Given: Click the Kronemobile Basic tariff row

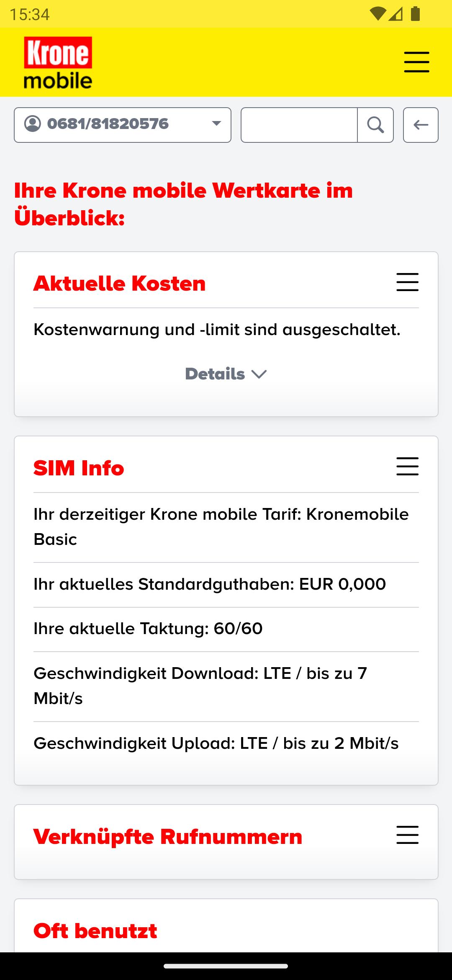Looking at the screenshot, I should click(226, 527).
